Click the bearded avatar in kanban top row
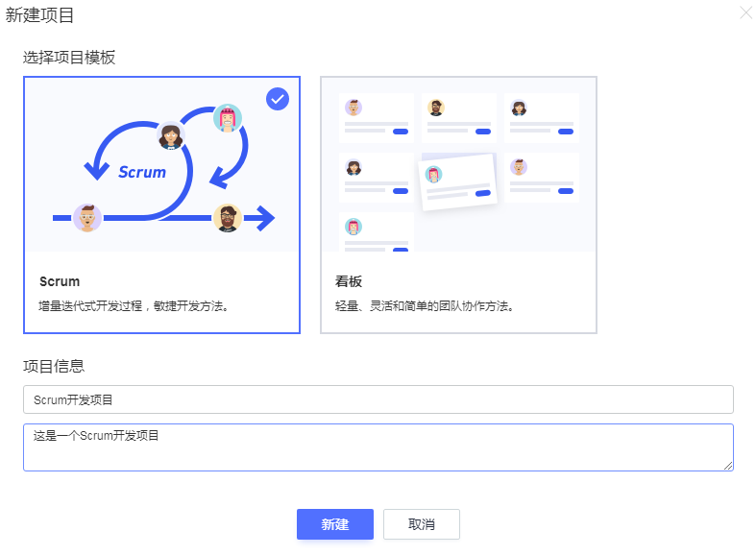This screenshot has height=555, width=756. pos(436,107)
